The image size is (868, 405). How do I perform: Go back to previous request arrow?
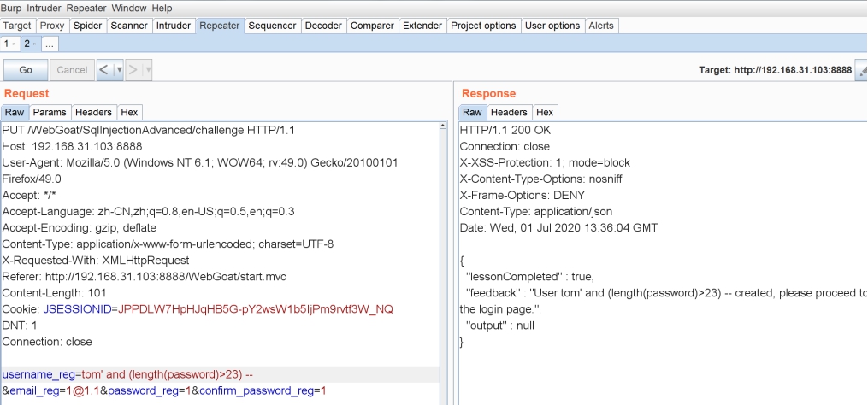tap(103, 70)
